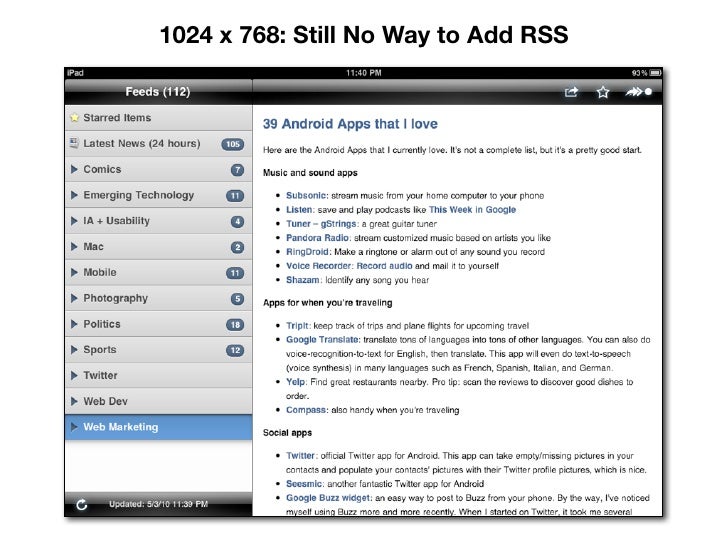728x546 pixels.
Task: Follow the Subsonic link
Action: 306,195
